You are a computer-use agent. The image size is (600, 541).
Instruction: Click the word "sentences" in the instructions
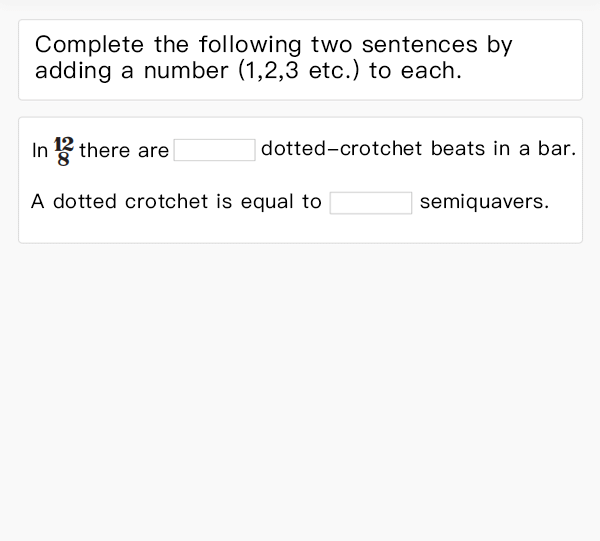(420, 45)
